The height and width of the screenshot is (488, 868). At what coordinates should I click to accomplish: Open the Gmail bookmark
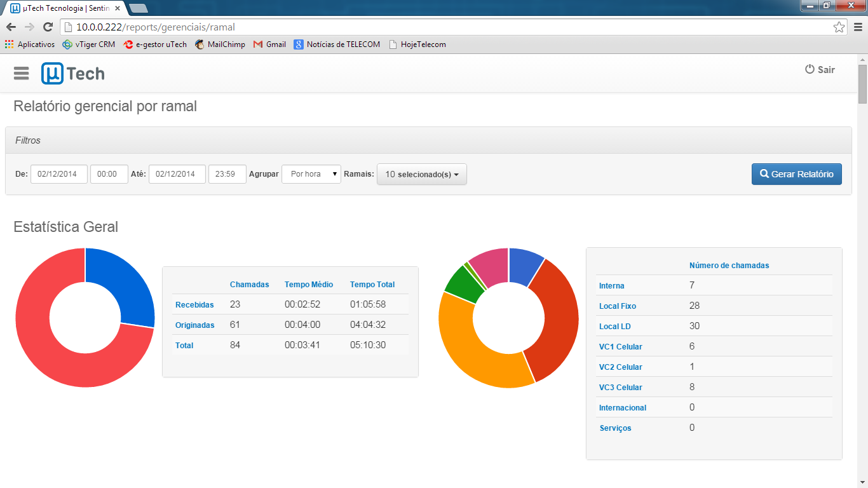pyautogui.click(x=269, y=44)
